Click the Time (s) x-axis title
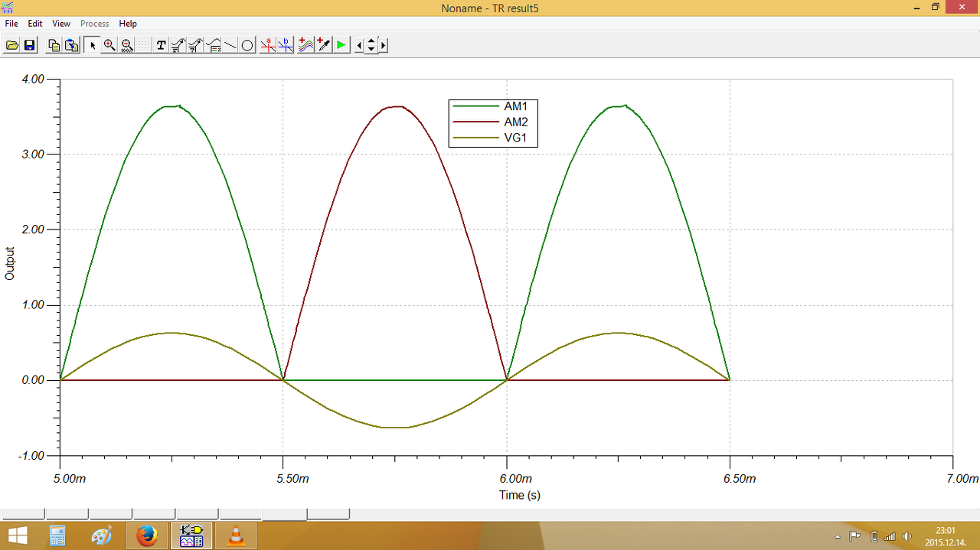The width and height of the screenshot is (980, 550). tap(520, 495)
